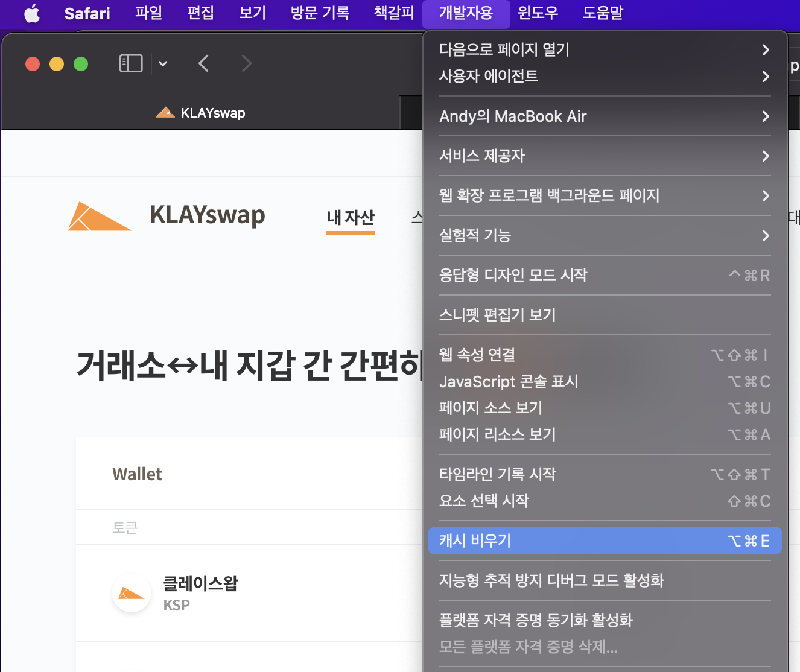Choose 스니펫 편집기 보기
Viewport: 800px width, 672px height.
coord(605,315)
